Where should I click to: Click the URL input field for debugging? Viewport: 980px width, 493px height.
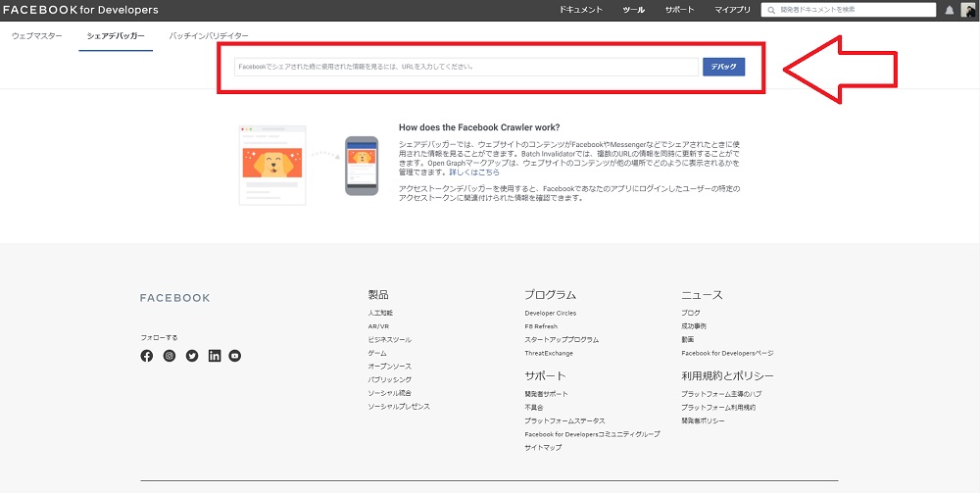(466, 67)
